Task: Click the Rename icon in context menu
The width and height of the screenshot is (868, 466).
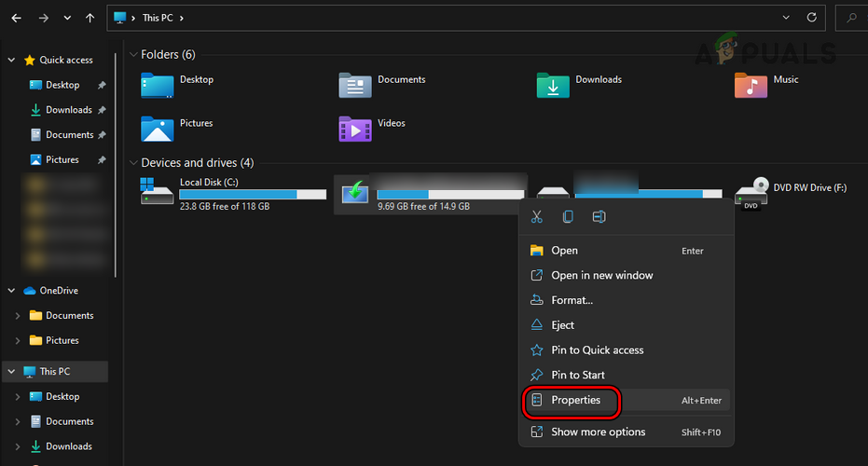Action: 599,217
